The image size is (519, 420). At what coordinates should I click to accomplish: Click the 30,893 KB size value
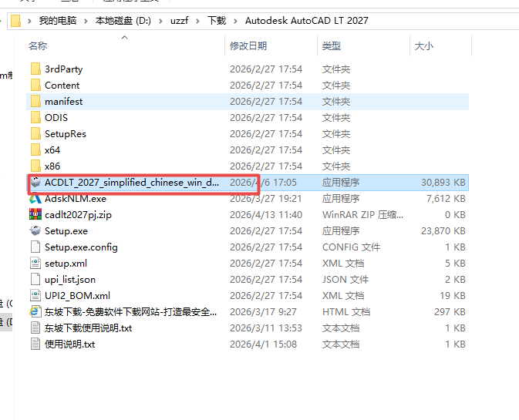coord(443,183)
